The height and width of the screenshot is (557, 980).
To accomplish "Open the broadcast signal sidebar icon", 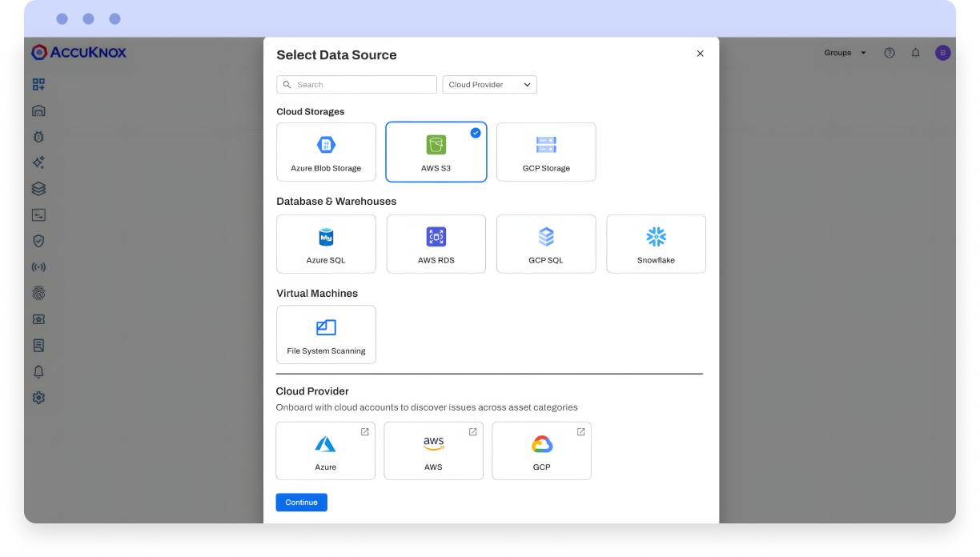I will (x=38, y=266).
